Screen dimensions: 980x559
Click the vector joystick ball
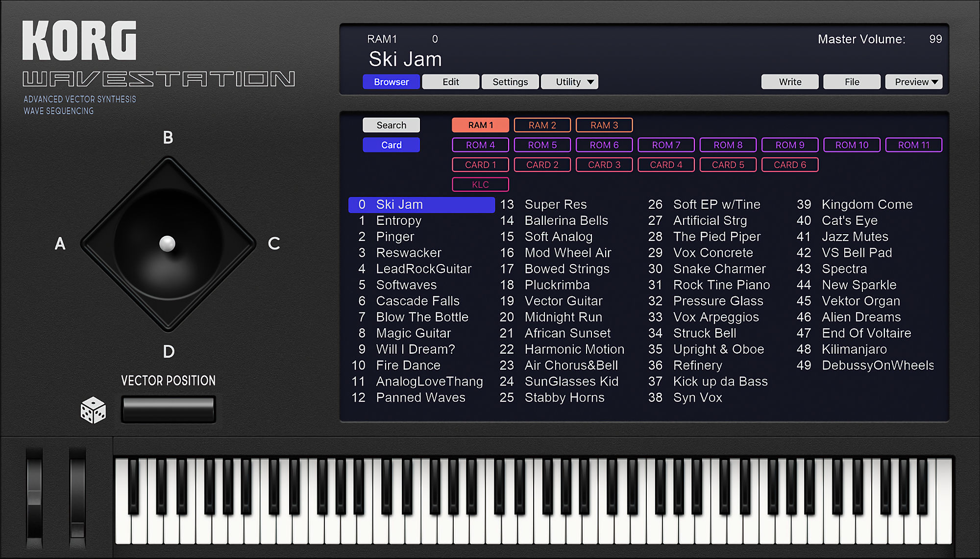pos(167,243)
